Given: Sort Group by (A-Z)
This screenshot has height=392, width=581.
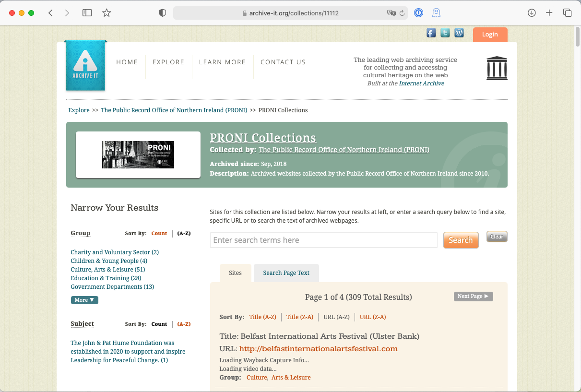Looking at the screenshot, I should (184, 234).
